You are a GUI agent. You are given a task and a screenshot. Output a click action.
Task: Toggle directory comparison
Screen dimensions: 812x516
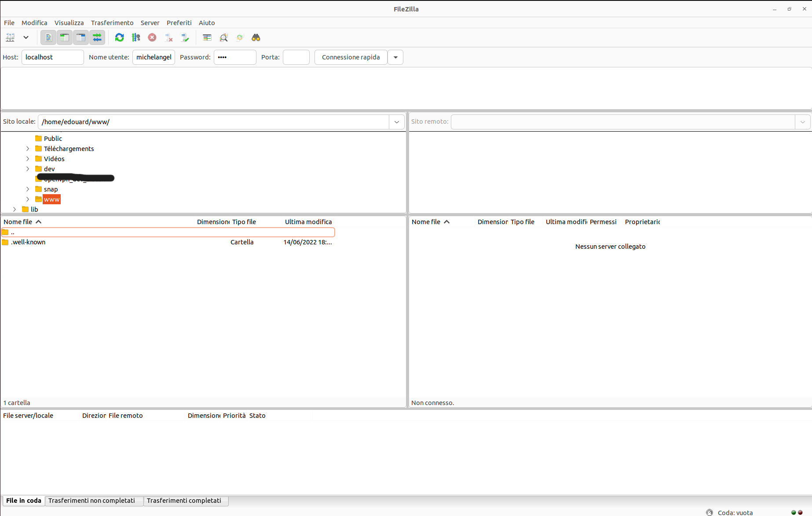click(x=223, y=37)
